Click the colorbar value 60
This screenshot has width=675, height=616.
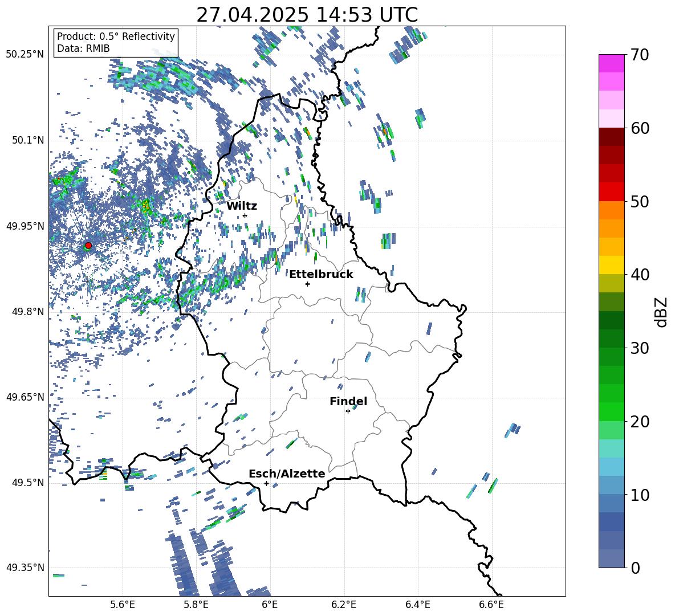pyautogui.click(x=640, y=128)
